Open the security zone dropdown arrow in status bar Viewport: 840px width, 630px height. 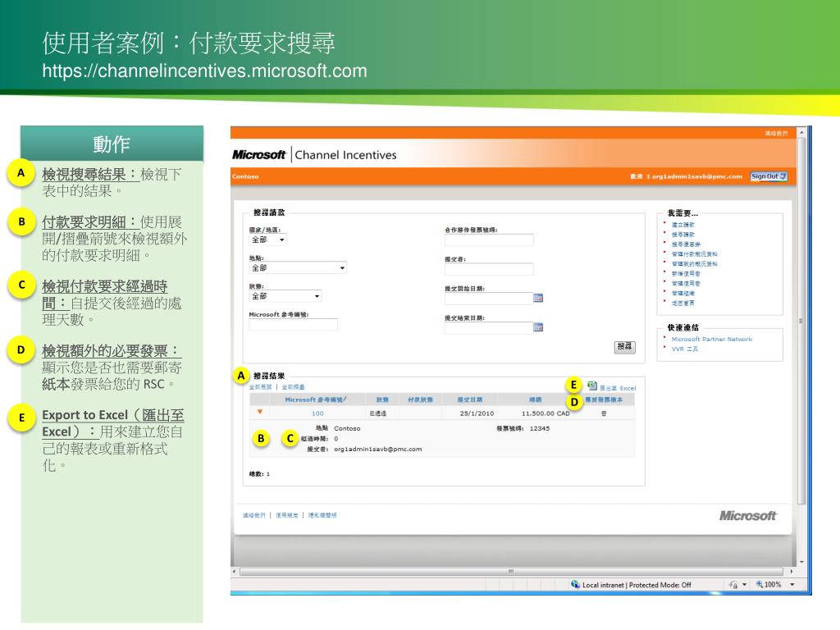pos(745,584)
